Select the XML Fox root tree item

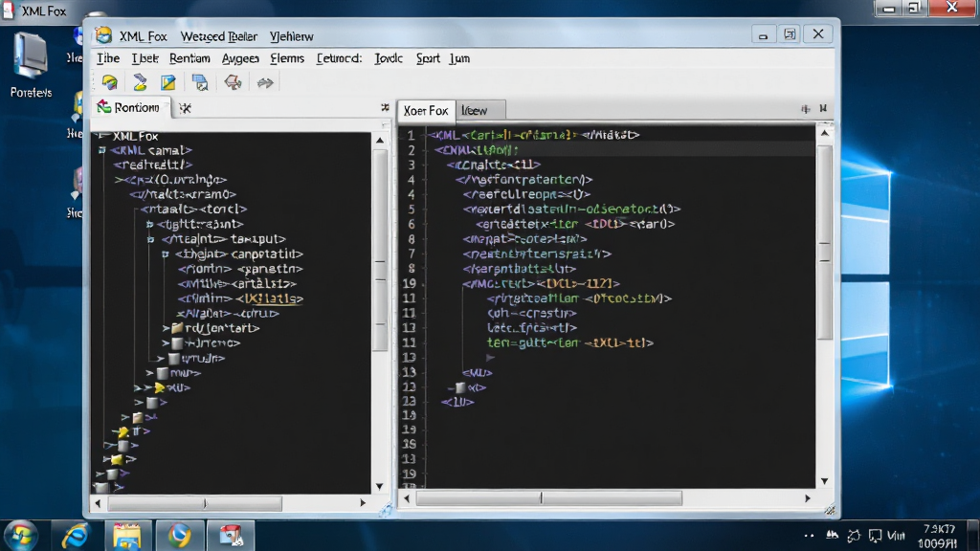pos(135,136)
